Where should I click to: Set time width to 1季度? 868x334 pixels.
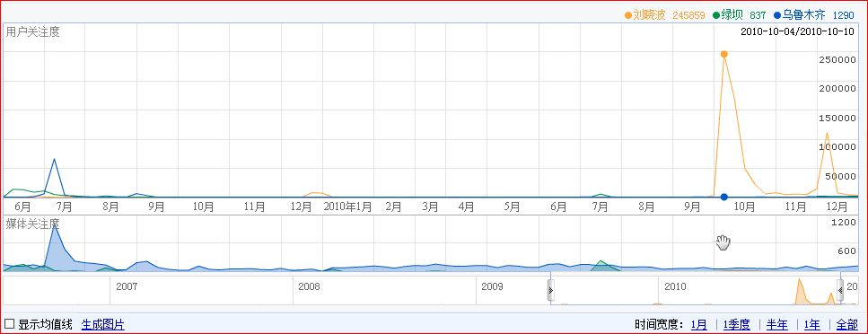click(737, 325)
